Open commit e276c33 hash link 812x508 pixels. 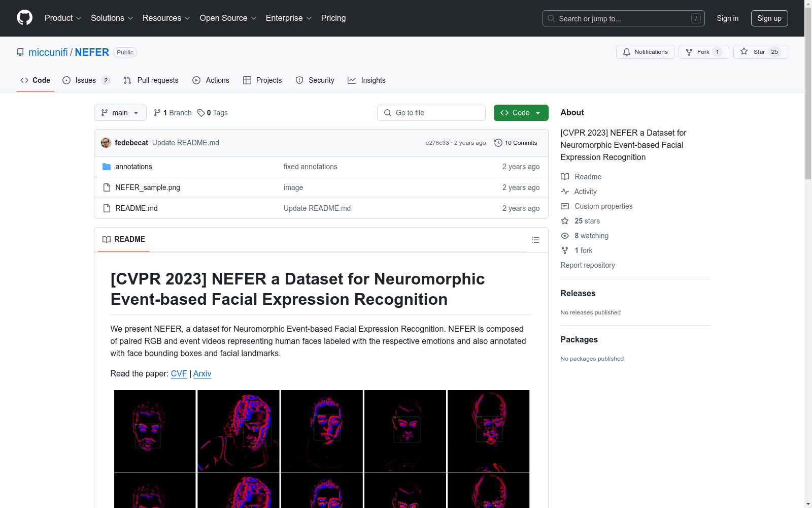click(437, 143)
